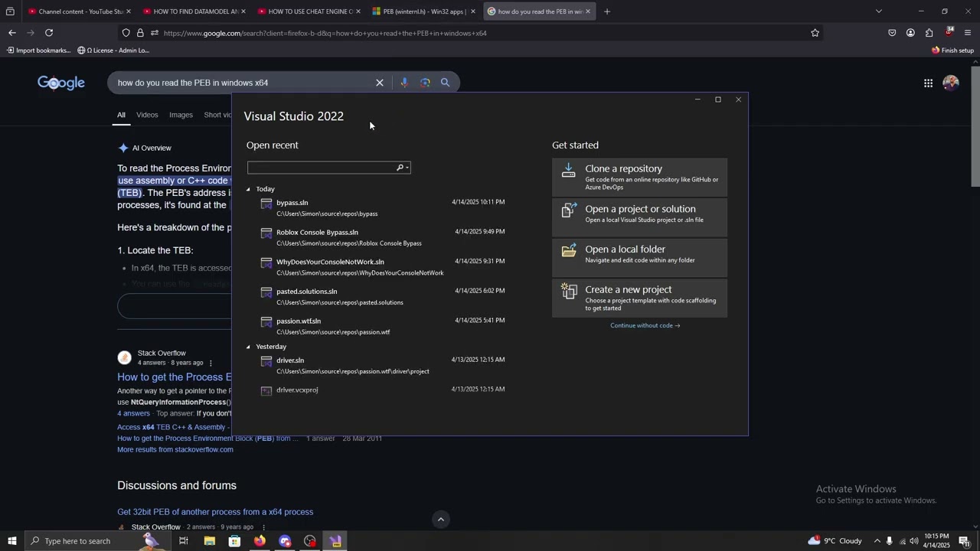
Task: Click the Clone a repository icon
Action: pos(568,170)
